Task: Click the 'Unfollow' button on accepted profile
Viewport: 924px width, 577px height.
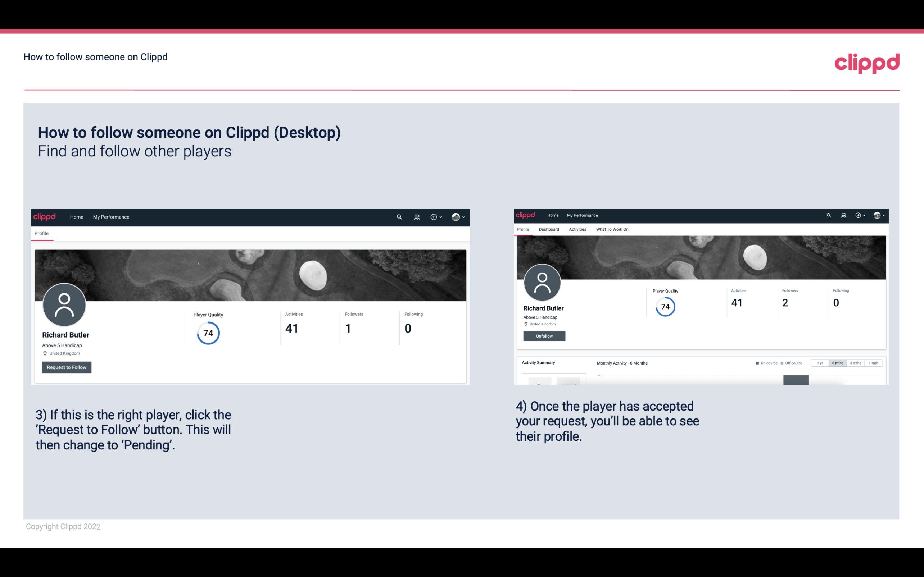Action: tap(543, 336)
